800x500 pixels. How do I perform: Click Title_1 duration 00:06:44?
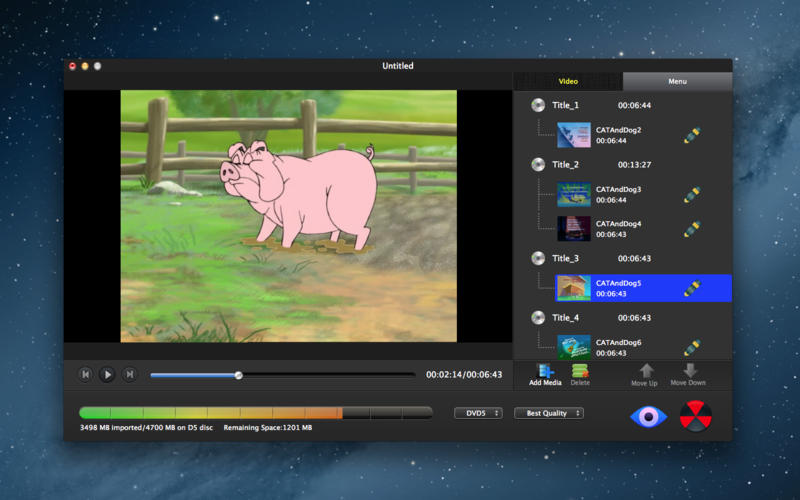634,105
